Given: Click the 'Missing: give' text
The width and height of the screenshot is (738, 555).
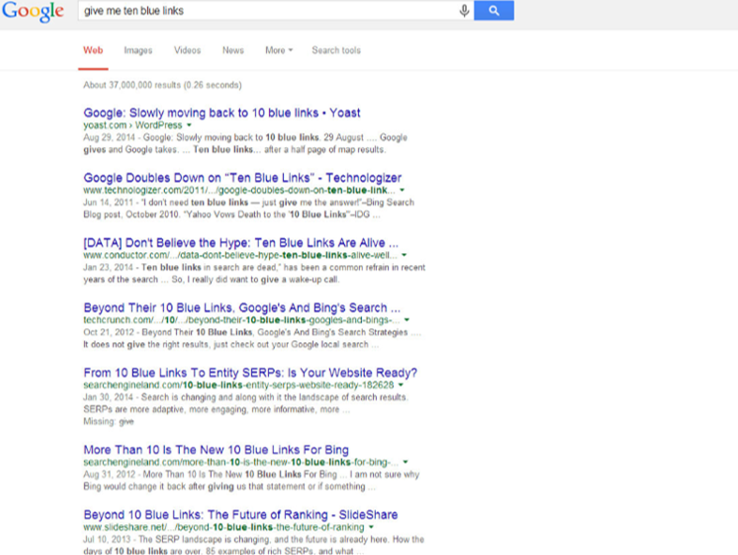Looking at the screenshot, I should pyautogui.click(x=109, y=421).
